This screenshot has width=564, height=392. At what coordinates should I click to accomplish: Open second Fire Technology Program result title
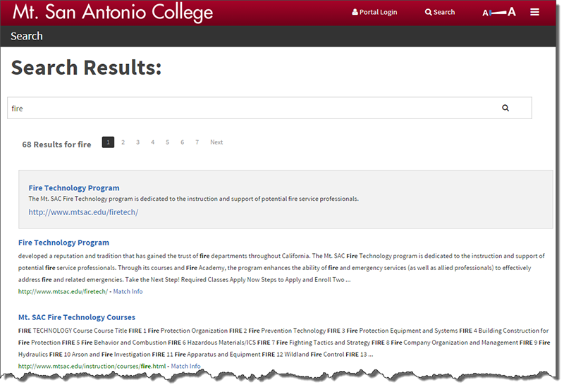(63, 243)
